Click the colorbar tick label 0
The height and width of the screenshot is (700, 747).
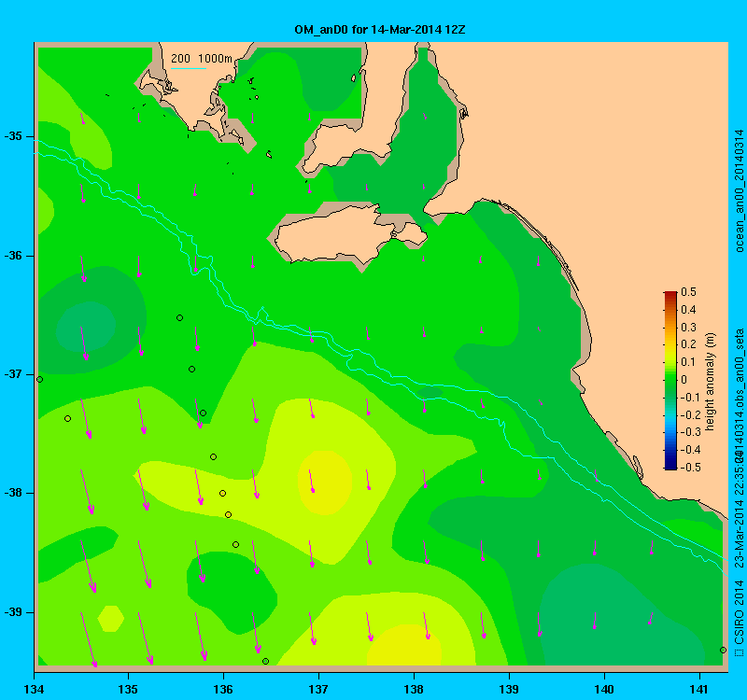click(x=684, y=380)
